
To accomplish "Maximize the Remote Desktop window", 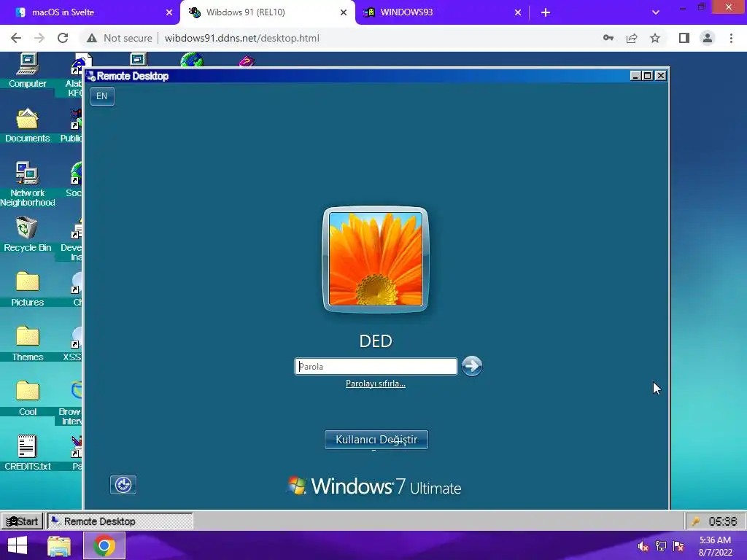I will point(648,76).
